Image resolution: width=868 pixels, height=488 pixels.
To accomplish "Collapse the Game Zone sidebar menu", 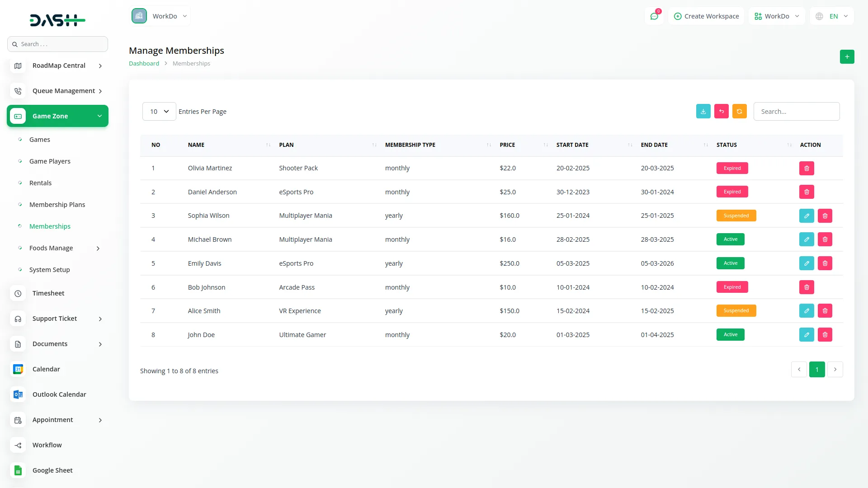I will coord(57,116).
